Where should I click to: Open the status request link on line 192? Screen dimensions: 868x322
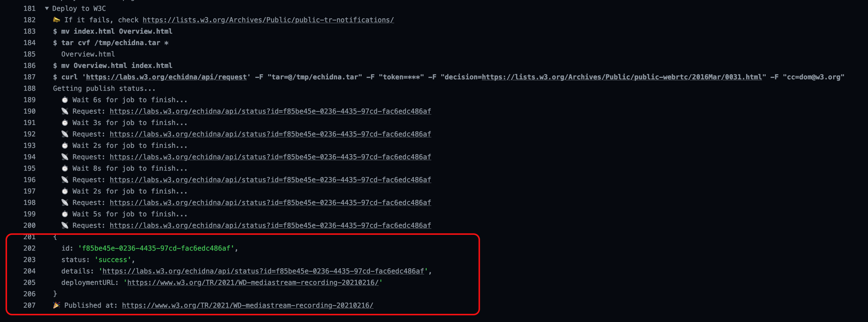tap(270, 134)
